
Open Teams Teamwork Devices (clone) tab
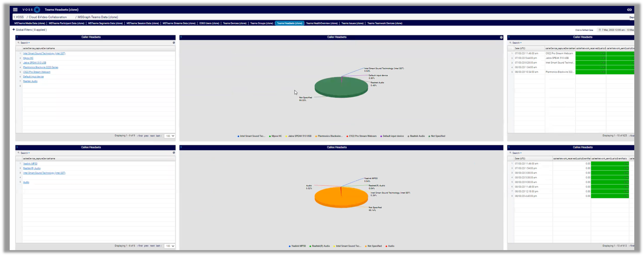pyautogui.click(x=385, y=23)
